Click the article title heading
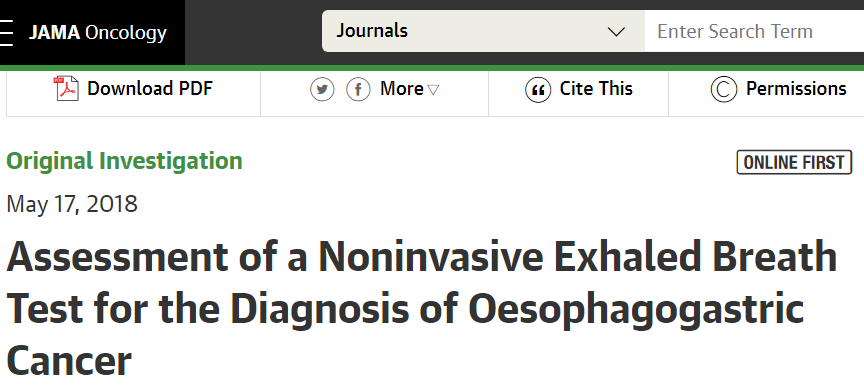 422,308
